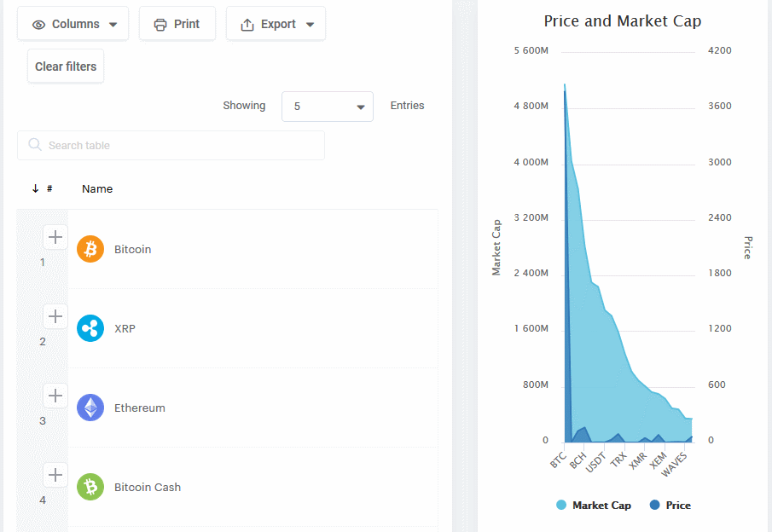This screenshot has height=532, width=772.
Task: Toggle the Market Cap legend series
Action: tap(594, 506)
